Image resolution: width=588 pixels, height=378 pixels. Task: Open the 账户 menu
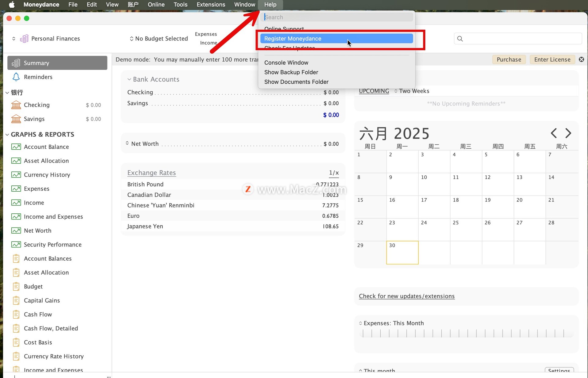pyautogui.click(x=133, y=5)
